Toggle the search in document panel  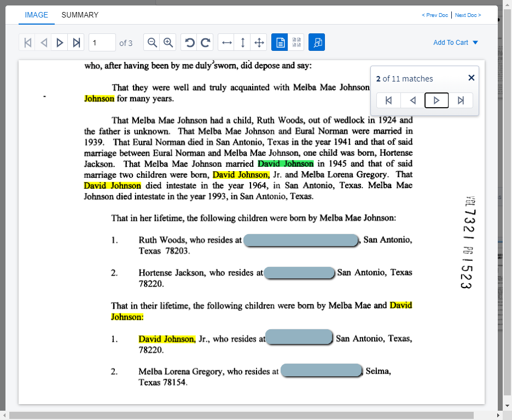point(317,43)
